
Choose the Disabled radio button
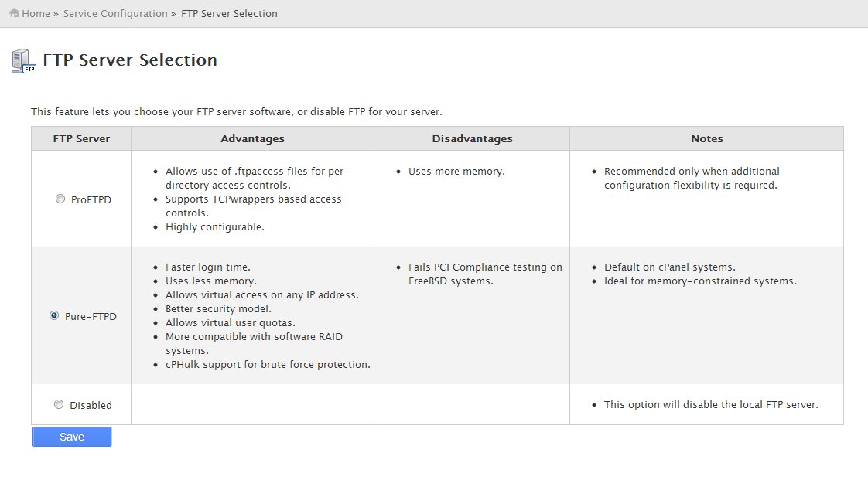(59, 405)
